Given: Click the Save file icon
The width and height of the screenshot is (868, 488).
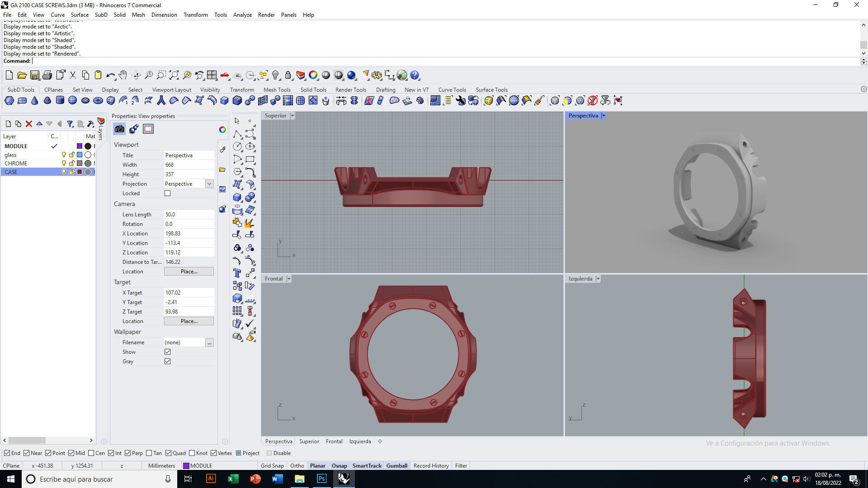Looking at the screenshot, I should click(35, 75).
